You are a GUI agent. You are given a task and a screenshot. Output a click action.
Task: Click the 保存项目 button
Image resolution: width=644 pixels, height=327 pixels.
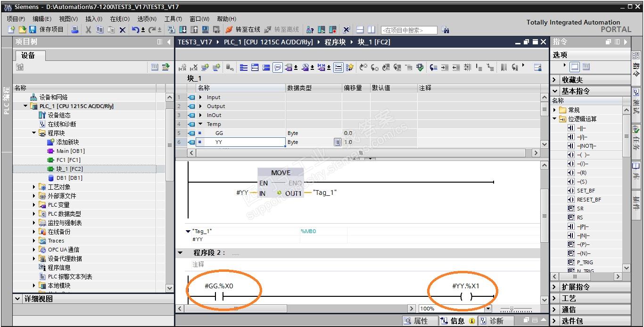tap(46, 30)
